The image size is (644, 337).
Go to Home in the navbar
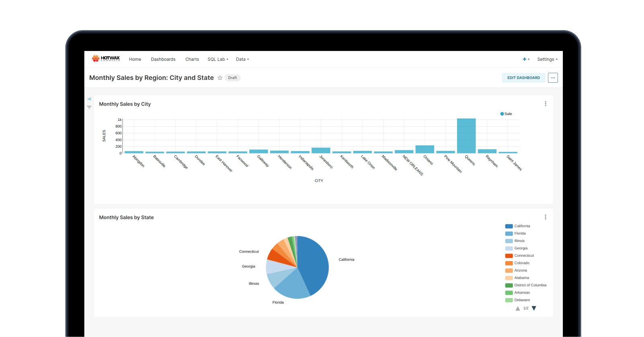tap(135, 59)
